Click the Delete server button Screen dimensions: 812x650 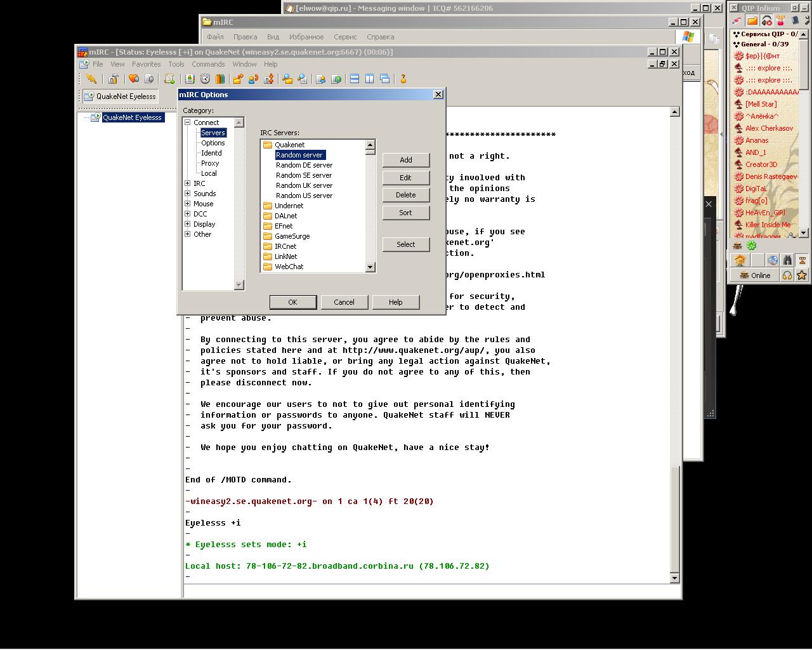point(406,195)
